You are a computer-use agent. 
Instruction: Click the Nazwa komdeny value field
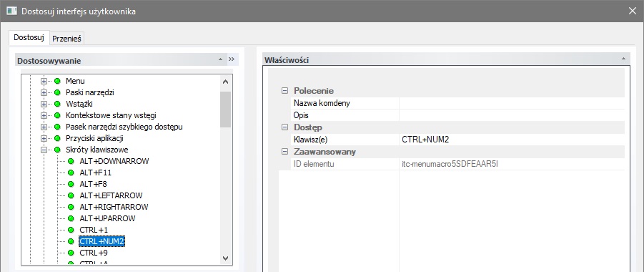coord(512,103)
